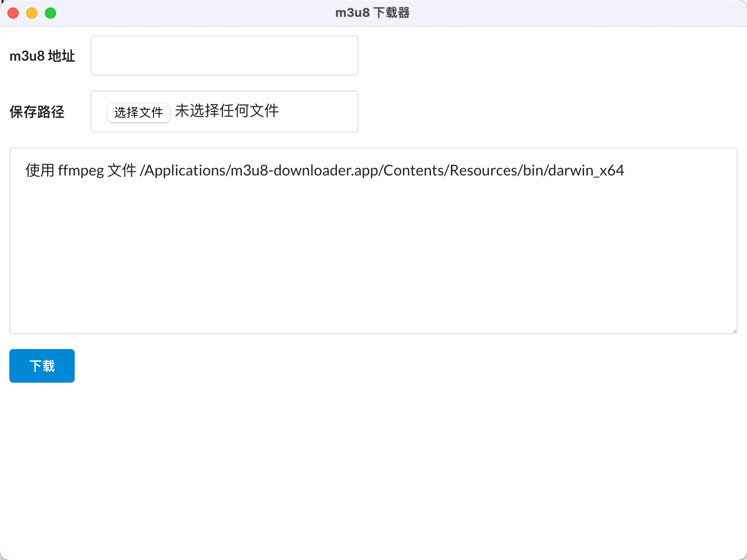Click the m3u8 下载器 window title
The width and height of the screenshot is (747, 560).
pos(373,13)
